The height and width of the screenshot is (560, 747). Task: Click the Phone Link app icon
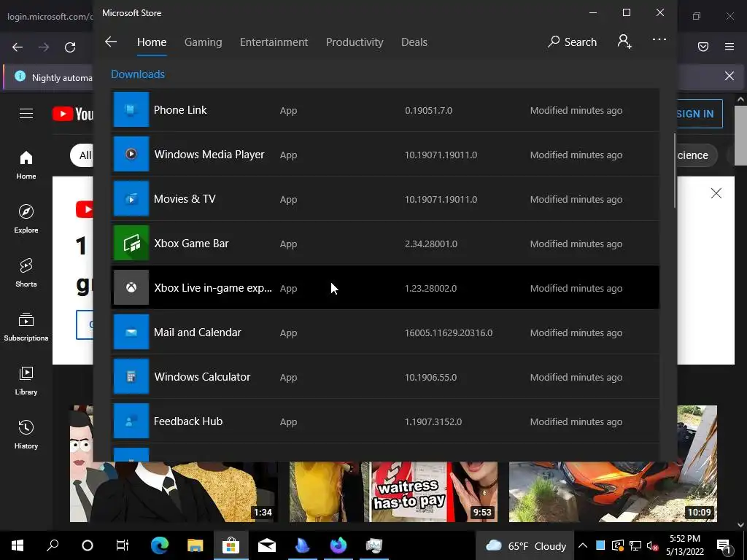tap(131, 110)
